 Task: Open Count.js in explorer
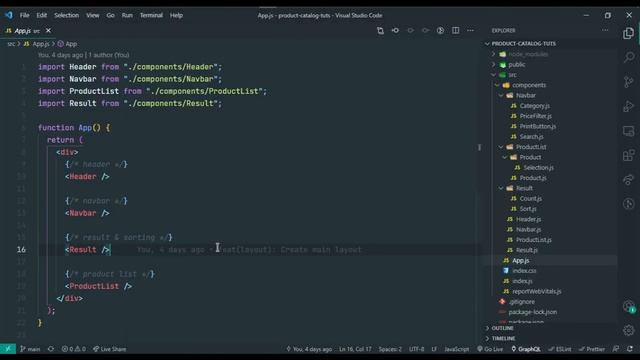click(531, 198)
